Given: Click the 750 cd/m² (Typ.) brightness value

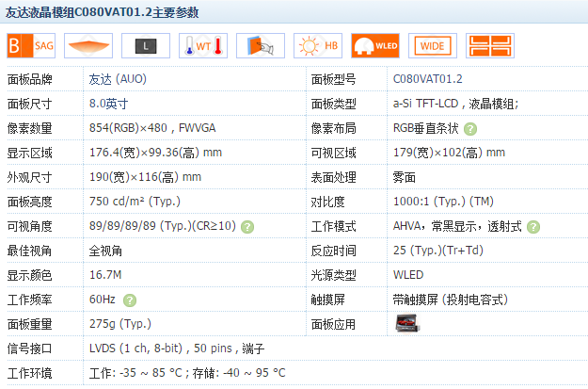Looking at the screenshot, I should pos(135,202).
